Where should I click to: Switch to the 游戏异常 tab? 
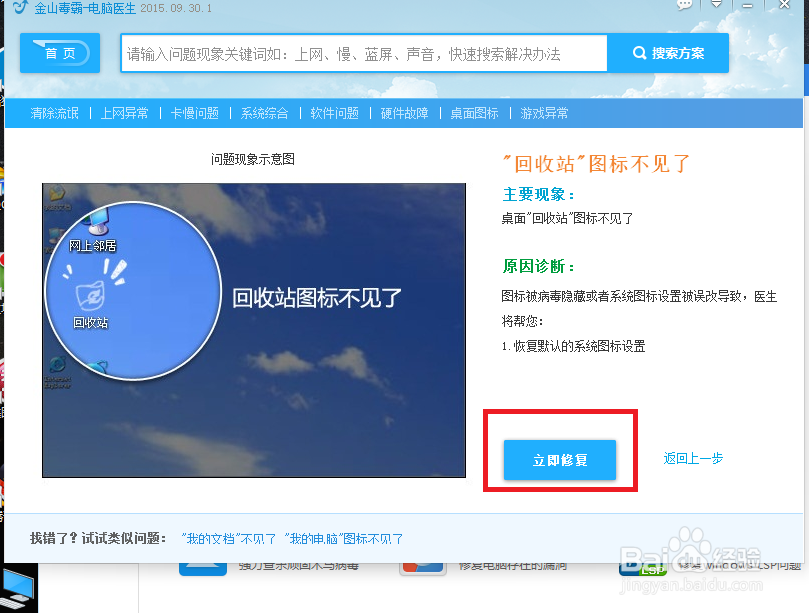point(544,113)
